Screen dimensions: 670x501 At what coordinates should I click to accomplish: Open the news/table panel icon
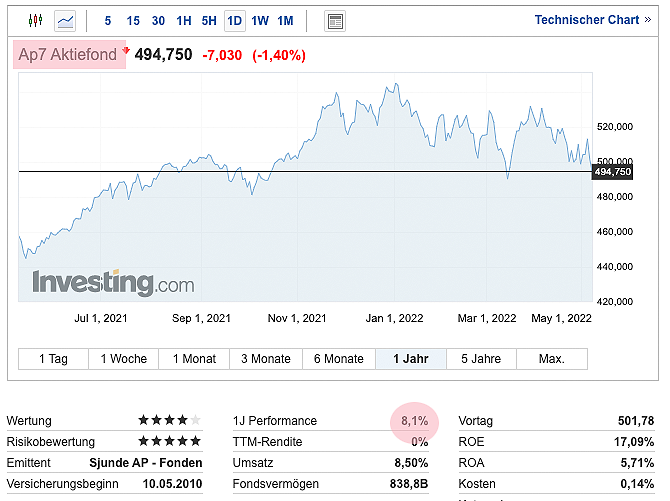[x=335, y=20]
